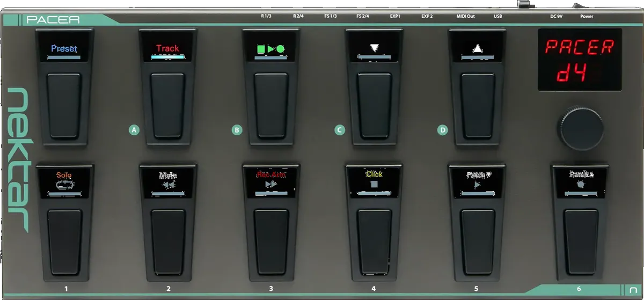The width and height of the screenshot is (644, 300).
Task: Click the up arrow triangle icon
Action: pyautogui.click(x=477, y=48)
